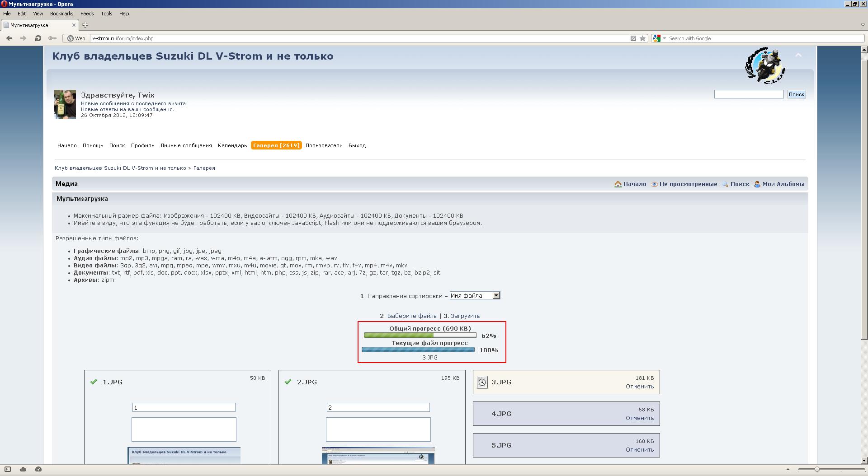Open the Направление сортировки dropdown
This screenshot has height=476, width=868.
pyautogui.click(x=475, y=295)
